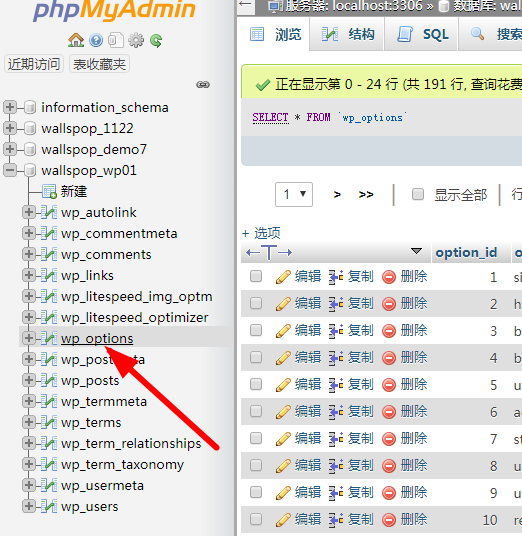Click the wp_links table icon

(x=49, y=276)
